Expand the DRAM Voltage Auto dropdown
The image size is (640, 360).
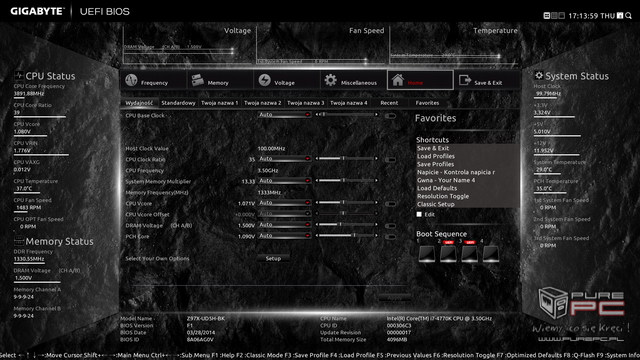tap(284, 225)
